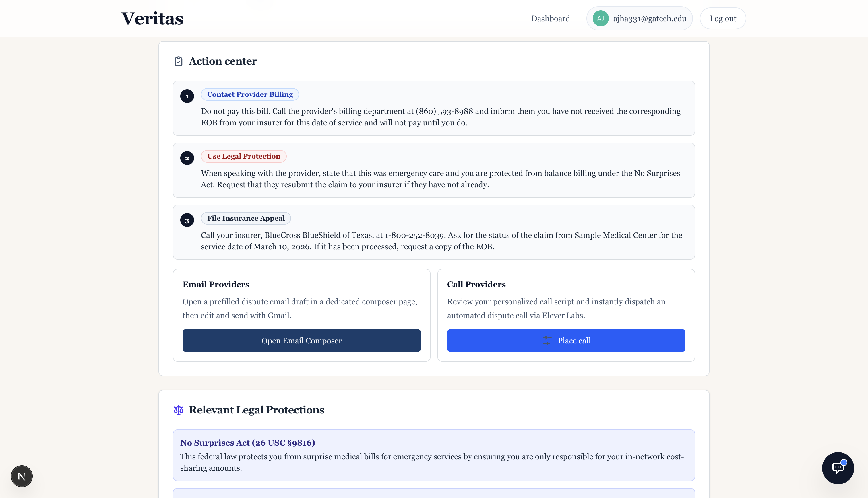Click the step 3 number badge
This screenshot has height=498, width=868.
point(187,220)
